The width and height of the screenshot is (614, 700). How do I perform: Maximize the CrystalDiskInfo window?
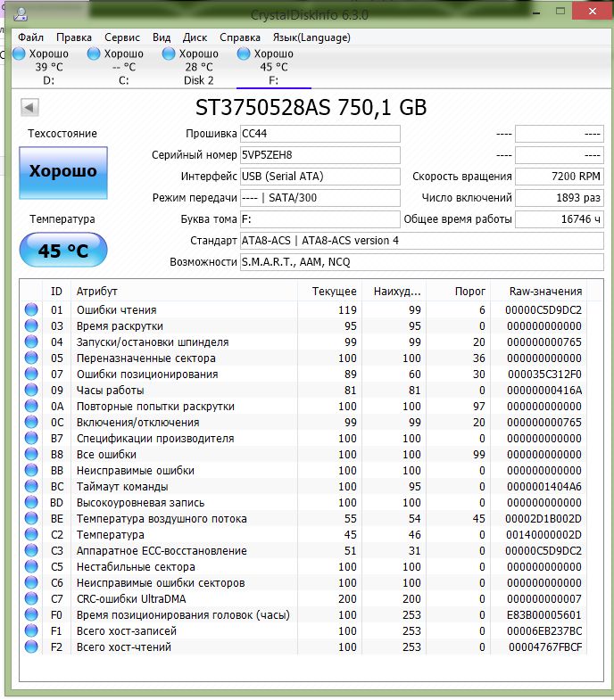coord(560,11)
